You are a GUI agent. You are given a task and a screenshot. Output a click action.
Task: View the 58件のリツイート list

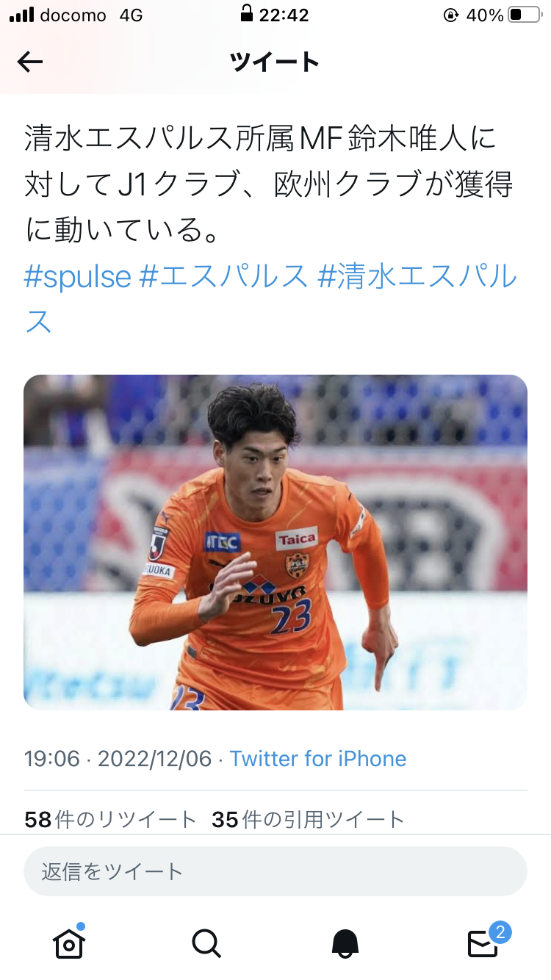[111, 819]
